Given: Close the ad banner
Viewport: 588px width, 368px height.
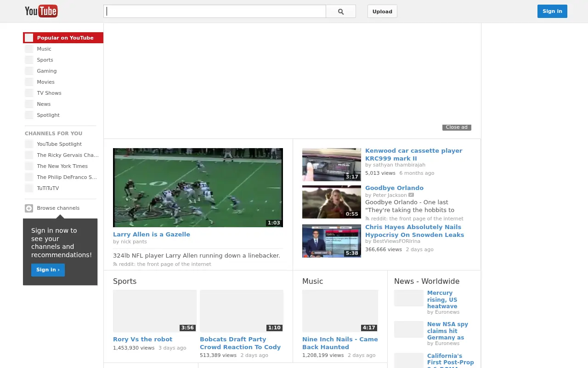Looking at the screenshot, I should [x=457, y=127].
